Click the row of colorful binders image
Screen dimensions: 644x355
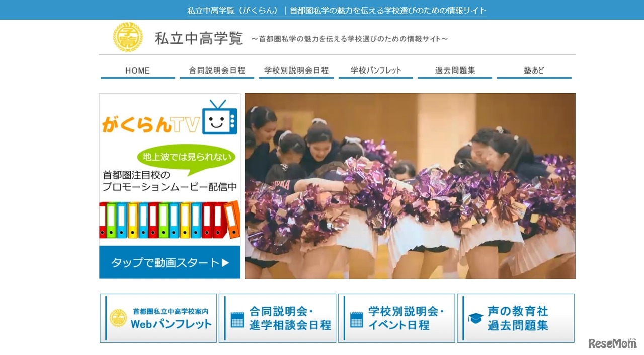[x=170, y=220]
